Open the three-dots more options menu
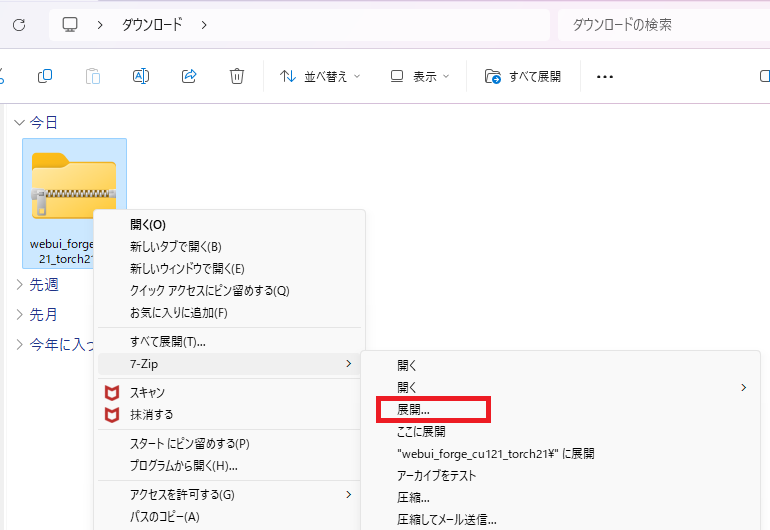This screenshot has width=770, height=530. (x=605, y=77)
